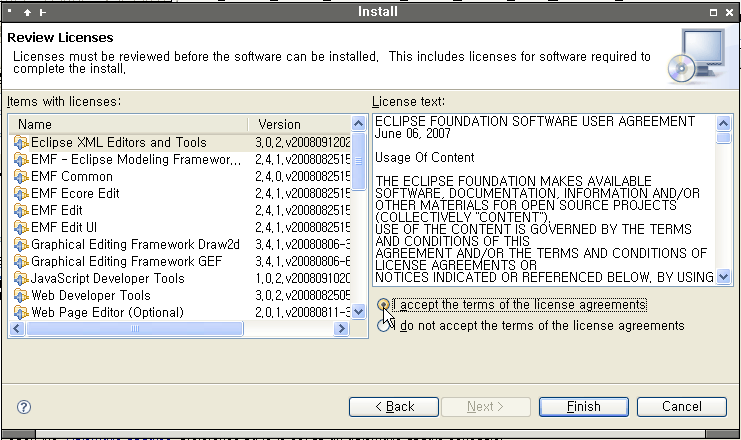Cancel the installation
The image size is (741, 440).
(681, 407)
